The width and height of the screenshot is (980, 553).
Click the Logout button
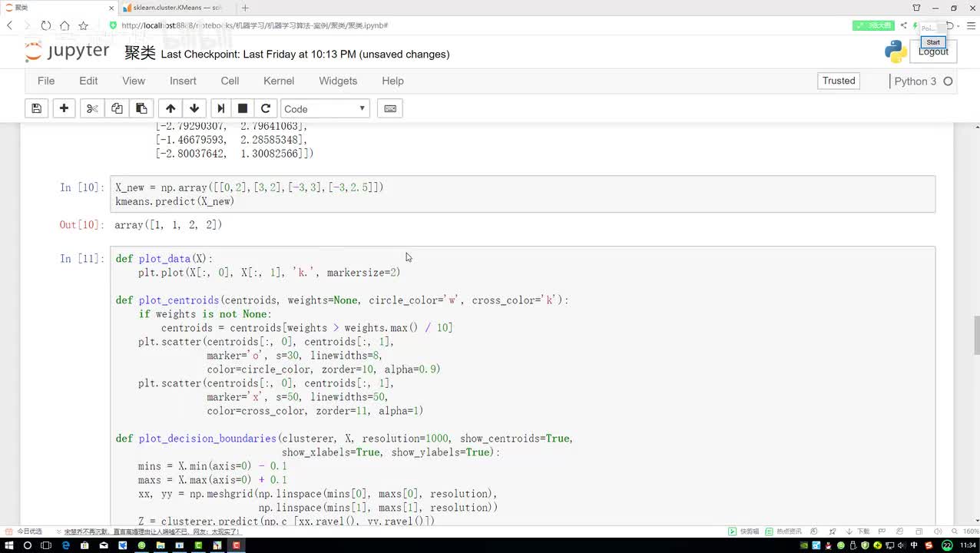(933, 51)
